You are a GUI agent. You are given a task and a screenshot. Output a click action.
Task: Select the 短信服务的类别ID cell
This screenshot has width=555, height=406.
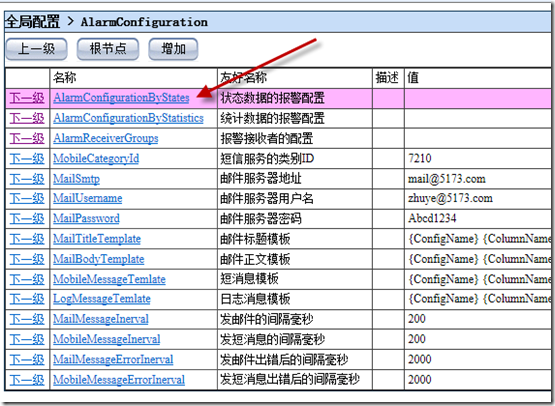point(294,158)
